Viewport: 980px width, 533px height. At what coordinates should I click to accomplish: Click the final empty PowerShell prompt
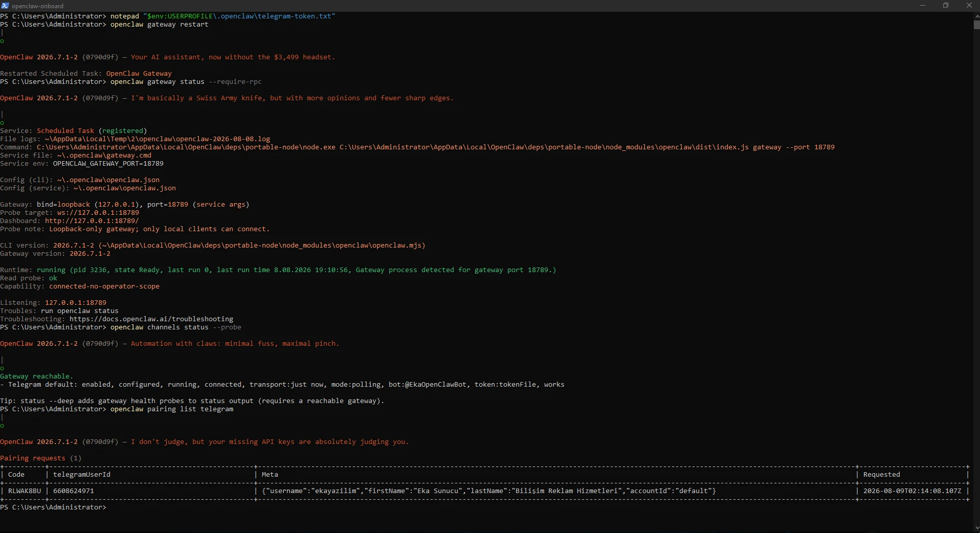tap(53, 507)
